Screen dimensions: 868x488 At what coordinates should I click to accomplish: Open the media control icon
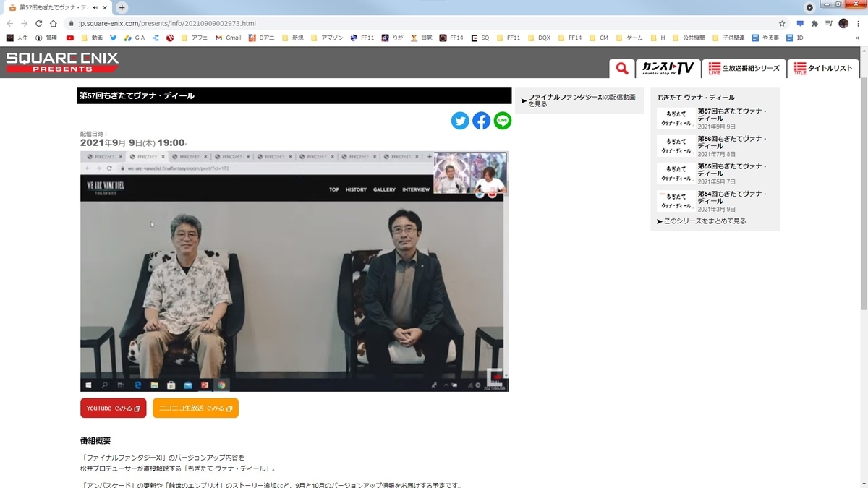click(x=829, y=23)
